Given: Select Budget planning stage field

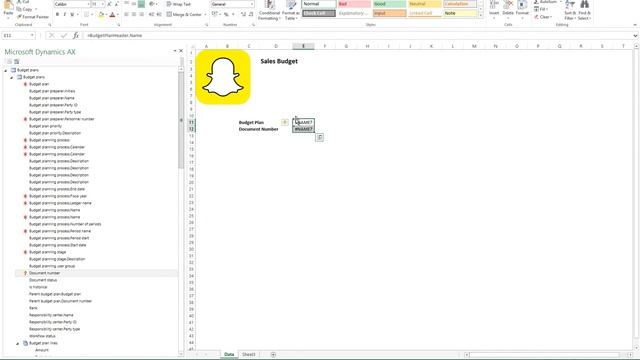Looking at the screenshot, I should (47, 252).
